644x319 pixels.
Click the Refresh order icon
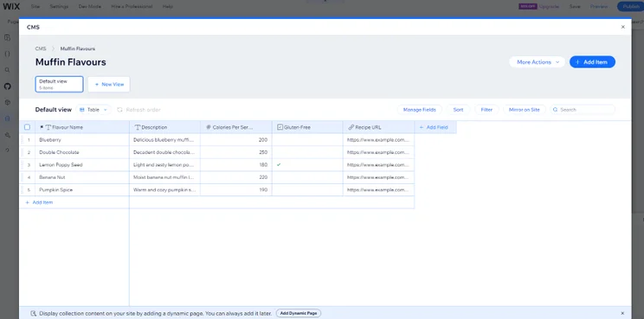[x=119, y=110]
